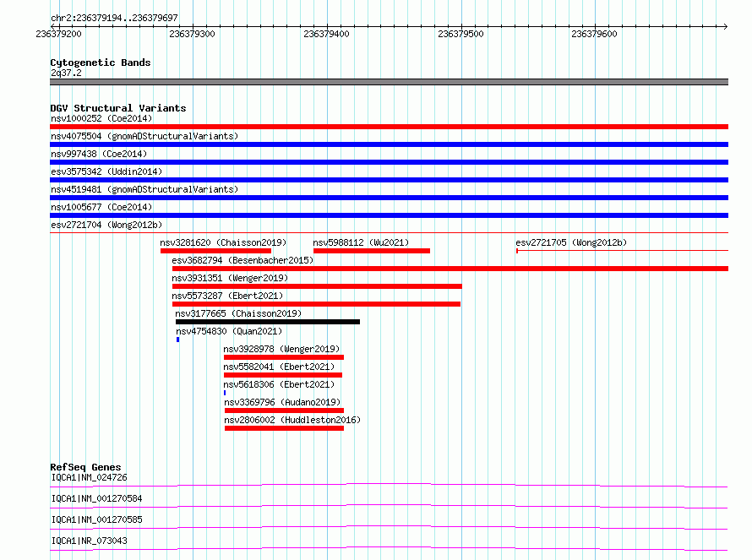752x560 pixels.
Task: Click the blue bar under nsv4519481
Action: point(389,198)
